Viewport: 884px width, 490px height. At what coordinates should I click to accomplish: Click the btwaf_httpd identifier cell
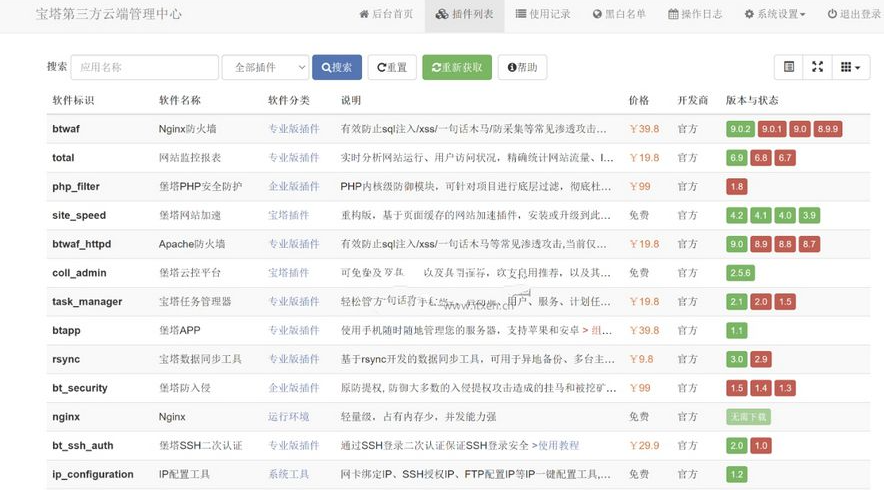click(x=82, y=244)
